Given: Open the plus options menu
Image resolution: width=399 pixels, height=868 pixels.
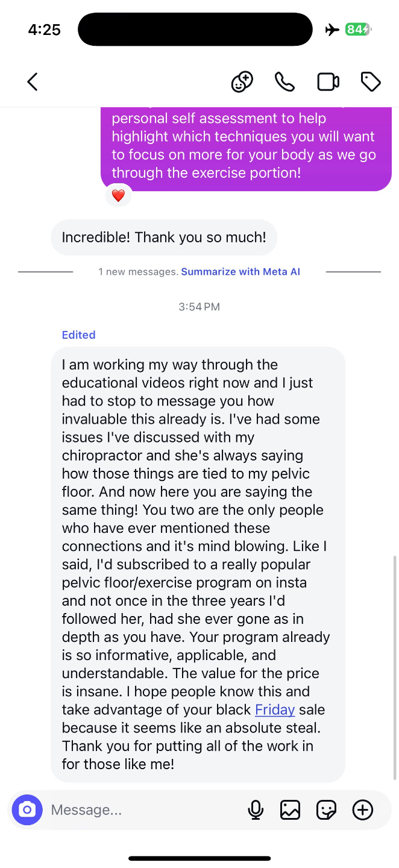Looking at the screenshot, I should coord(362,810).
